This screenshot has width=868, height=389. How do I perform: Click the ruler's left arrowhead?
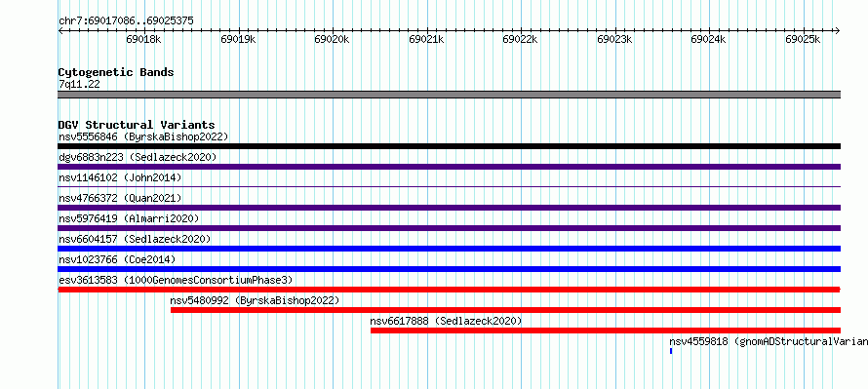pyautogui.click(x=60, y=30)
